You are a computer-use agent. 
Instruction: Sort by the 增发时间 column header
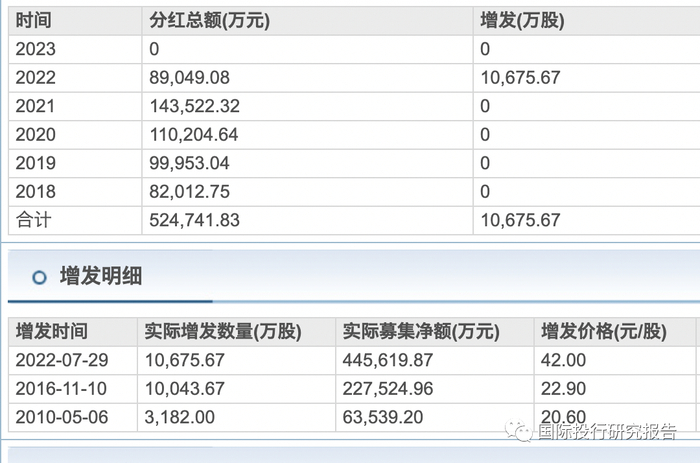52,332
